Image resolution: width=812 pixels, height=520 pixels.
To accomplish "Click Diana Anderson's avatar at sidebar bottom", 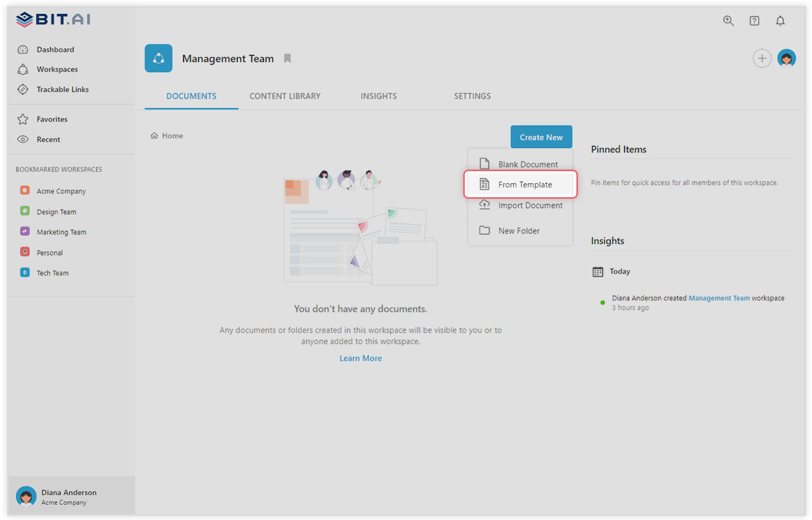I will [26, 496].
